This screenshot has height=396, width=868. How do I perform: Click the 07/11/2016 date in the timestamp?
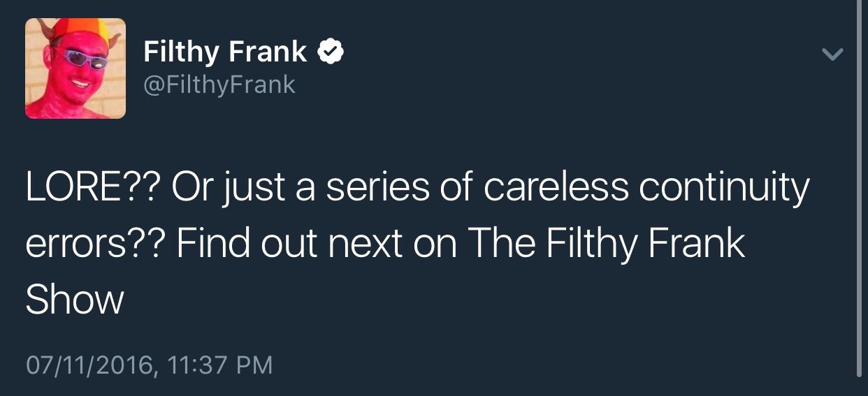[x=88, y=365]
